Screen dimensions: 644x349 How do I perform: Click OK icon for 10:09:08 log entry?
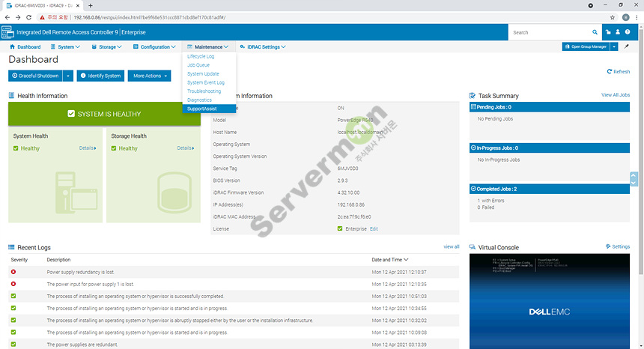(13, 333)
